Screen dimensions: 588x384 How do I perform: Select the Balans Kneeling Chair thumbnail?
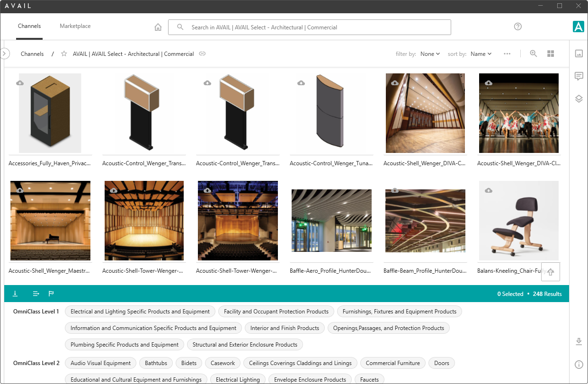pyautogui.click(x=518, y=221)
